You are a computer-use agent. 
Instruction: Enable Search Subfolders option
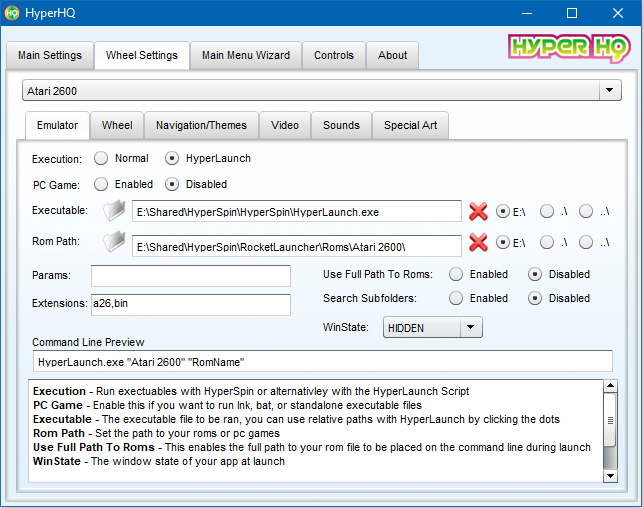coord(456,298)
